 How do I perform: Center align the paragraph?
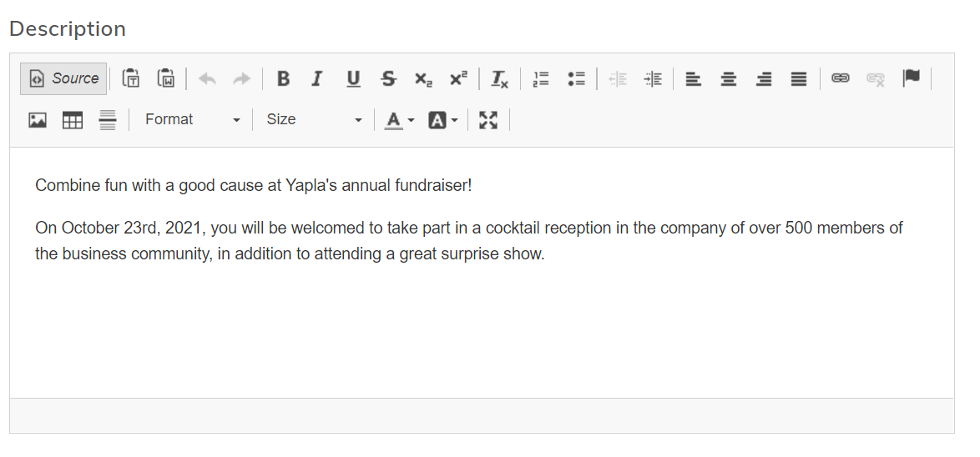tap(729, 78)
